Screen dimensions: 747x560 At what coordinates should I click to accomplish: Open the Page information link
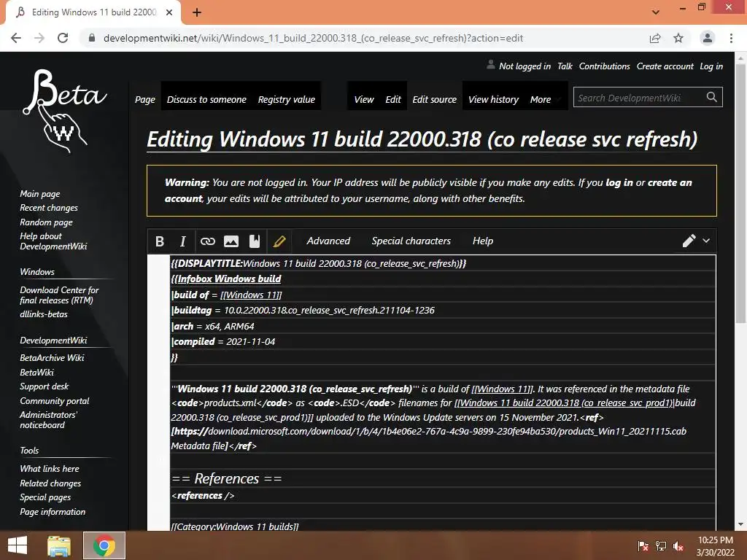tap(53, 512)
